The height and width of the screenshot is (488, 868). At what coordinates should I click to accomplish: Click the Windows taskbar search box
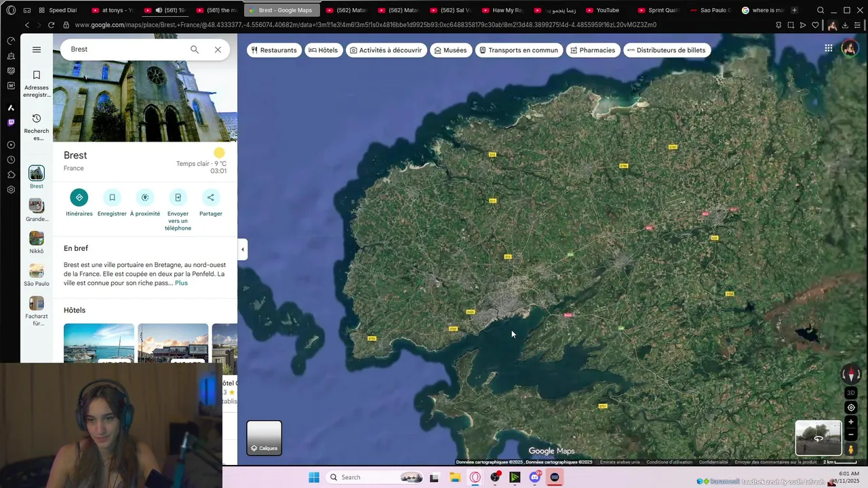point(375,477)
